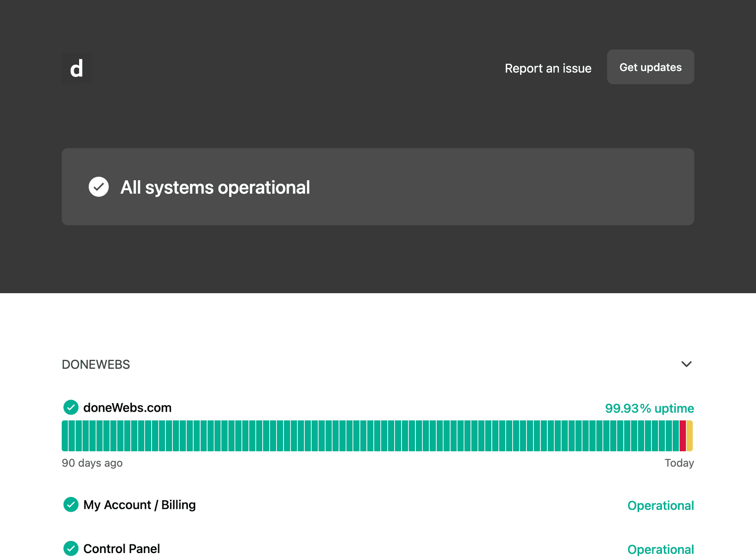Screen dimensions: 756x557
Task: Click the DONEWEBS section title
Action: point(96,365)
